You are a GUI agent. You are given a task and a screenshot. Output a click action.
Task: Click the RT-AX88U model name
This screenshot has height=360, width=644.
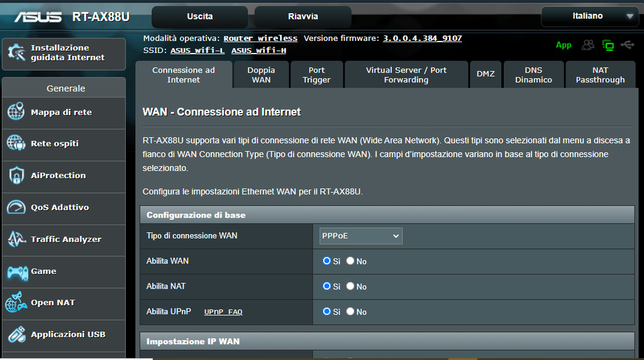pos(101,17)
